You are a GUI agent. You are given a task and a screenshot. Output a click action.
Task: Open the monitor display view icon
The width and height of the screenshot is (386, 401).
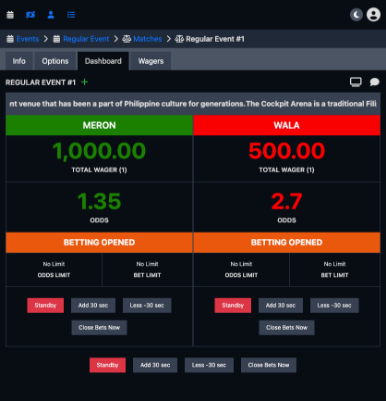(x=356, y=82)
